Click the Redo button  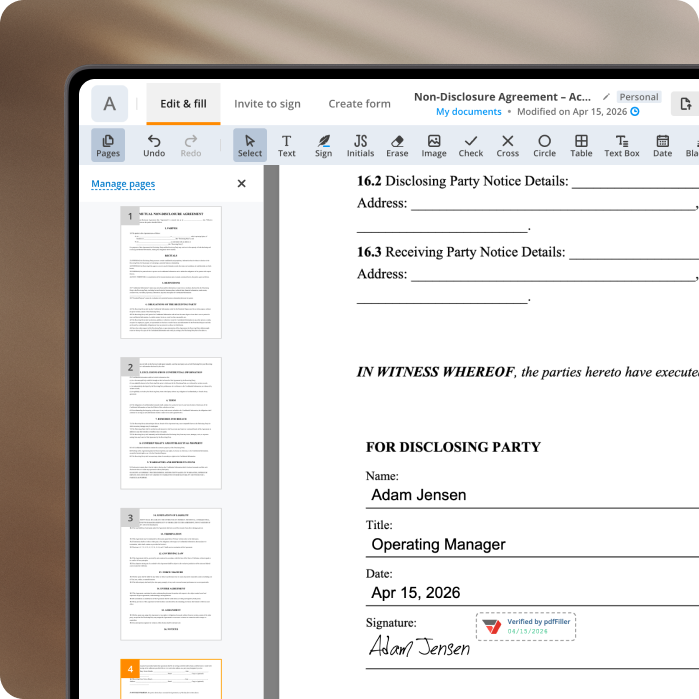191,145
